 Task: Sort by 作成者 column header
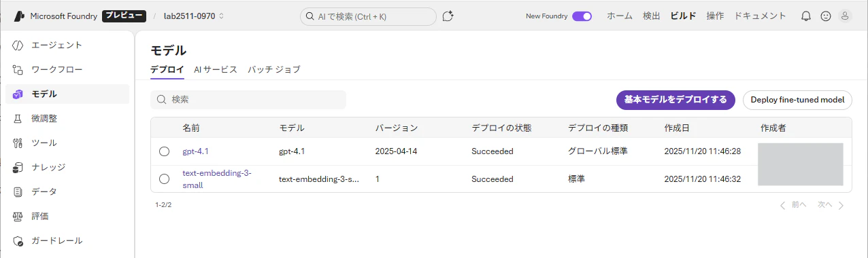(x=773, y=128)
